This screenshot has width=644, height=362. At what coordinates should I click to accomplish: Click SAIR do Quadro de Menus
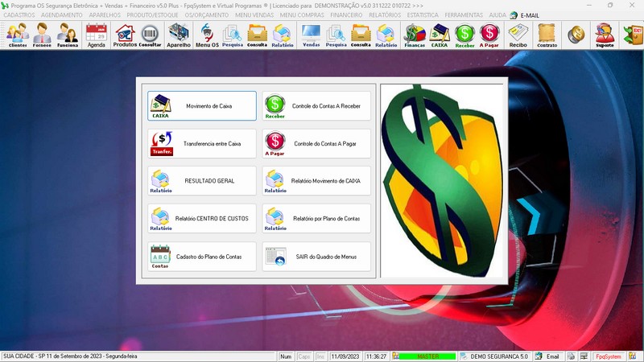click(317, 257)
